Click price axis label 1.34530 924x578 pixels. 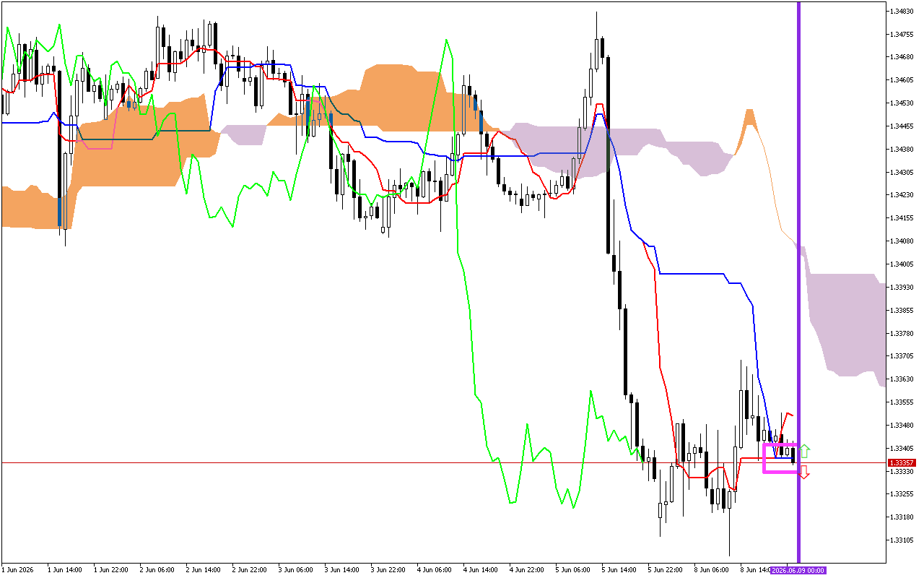click(x=902, y=103)
